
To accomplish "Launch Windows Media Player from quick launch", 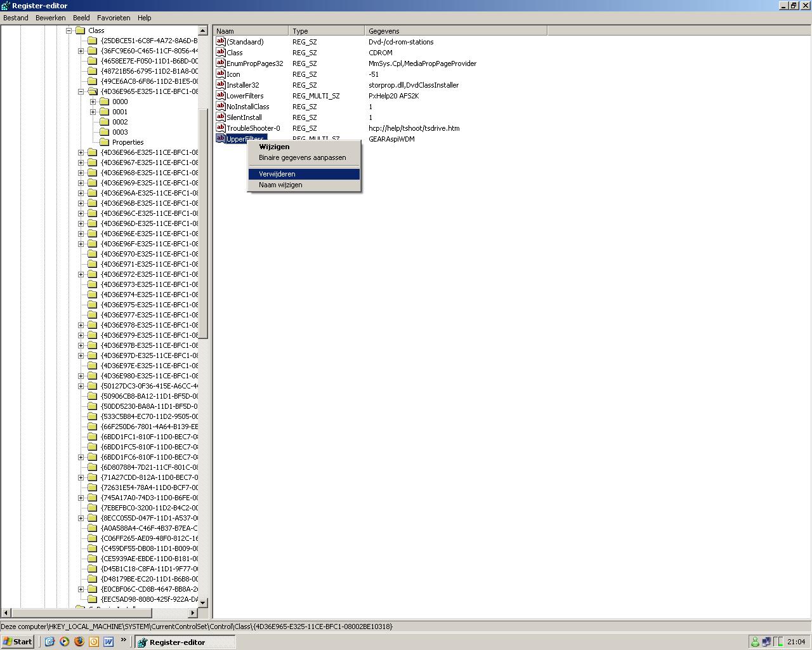I will [x=64, y=642].
